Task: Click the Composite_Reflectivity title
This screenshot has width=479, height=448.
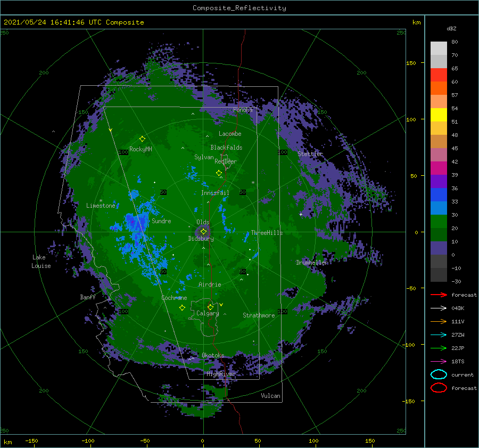Action: [240, 8]
